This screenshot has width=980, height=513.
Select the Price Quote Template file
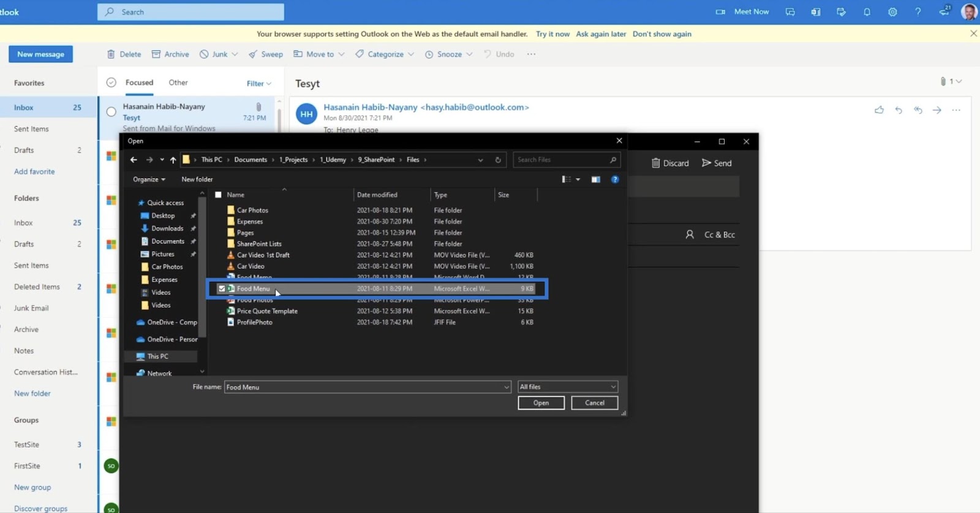point(267,311)
